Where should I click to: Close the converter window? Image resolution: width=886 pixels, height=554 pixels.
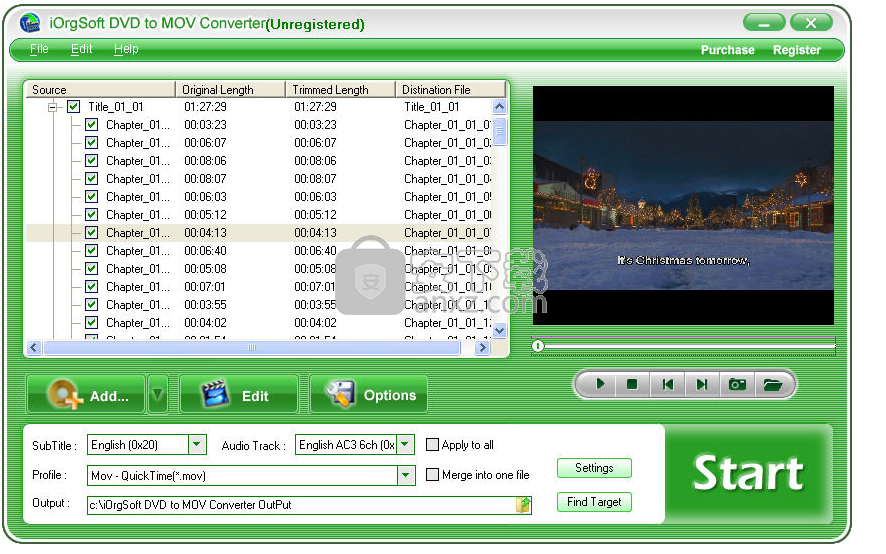click(811, 23)
